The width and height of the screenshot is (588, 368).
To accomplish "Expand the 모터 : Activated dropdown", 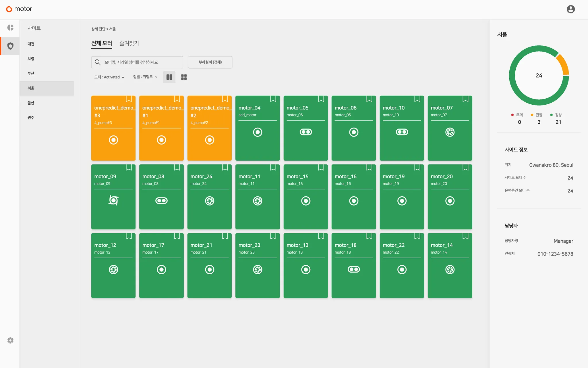I will coord(109,77).
